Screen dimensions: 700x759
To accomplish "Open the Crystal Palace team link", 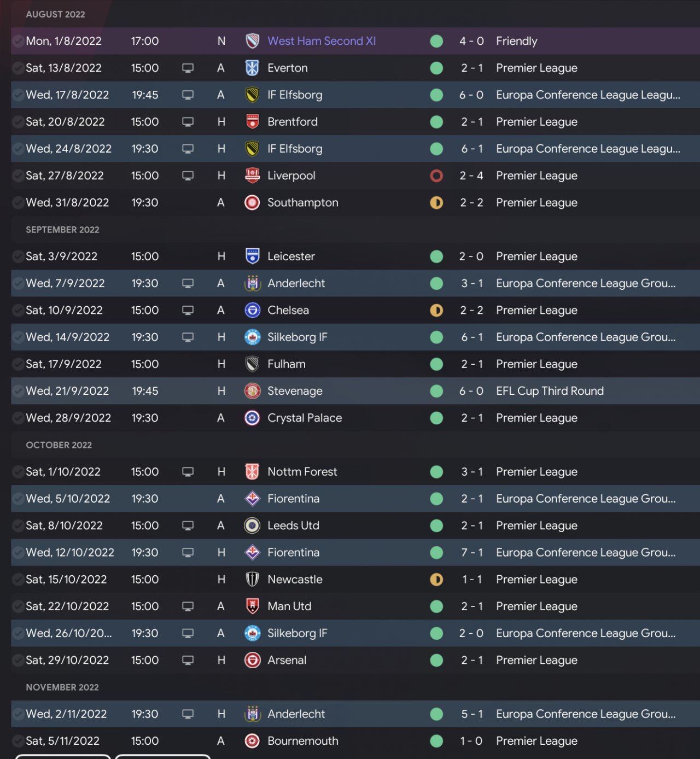I will [305, 418].
